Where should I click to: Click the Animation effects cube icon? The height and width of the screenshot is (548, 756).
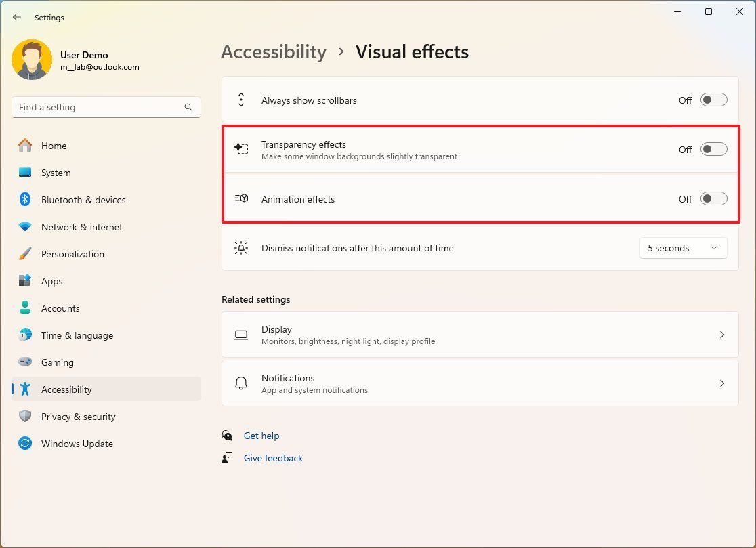point(241,198)
